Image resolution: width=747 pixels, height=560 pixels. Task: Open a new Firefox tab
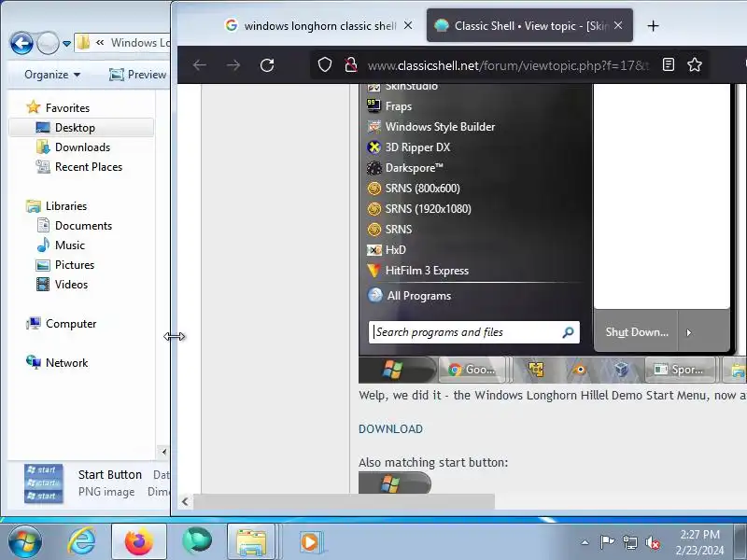click(653, 26)
